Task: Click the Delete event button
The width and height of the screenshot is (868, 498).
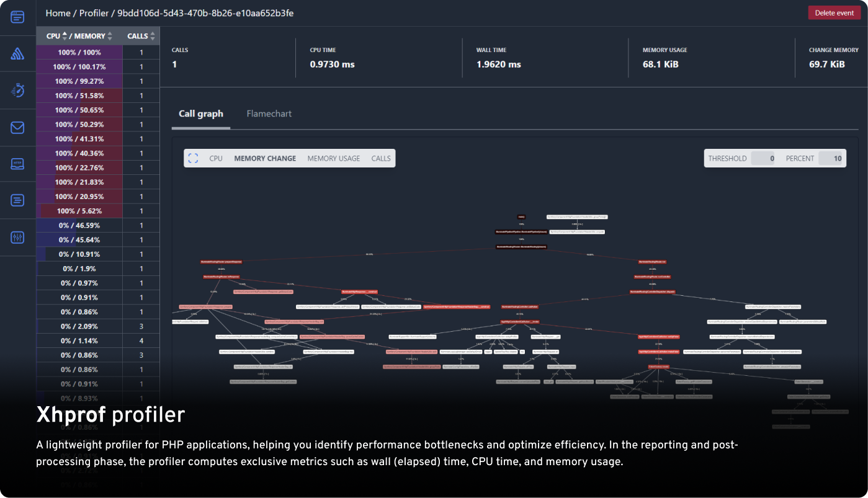Action: pos(834,12)
